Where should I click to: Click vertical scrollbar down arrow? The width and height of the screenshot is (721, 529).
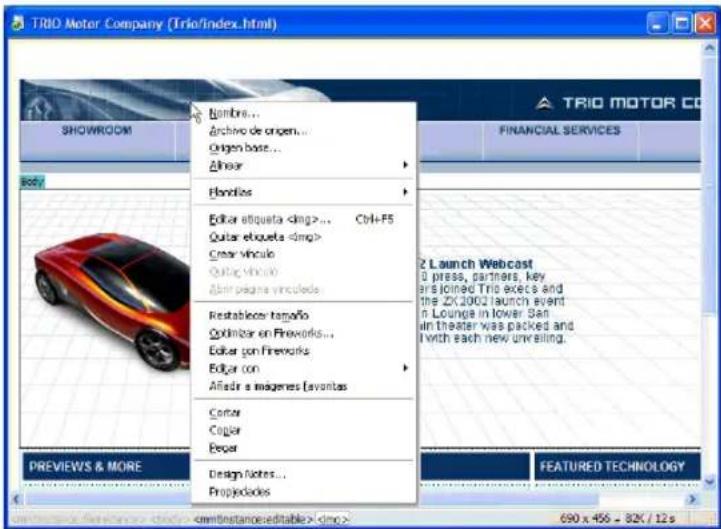pyautogui.click(x=710, y=481)
